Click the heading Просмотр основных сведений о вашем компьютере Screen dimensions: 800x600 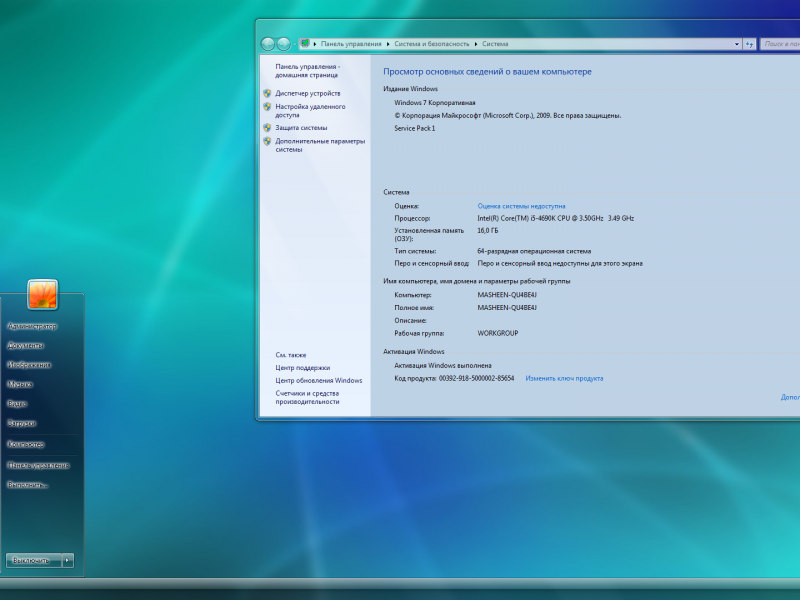point(487,72)
